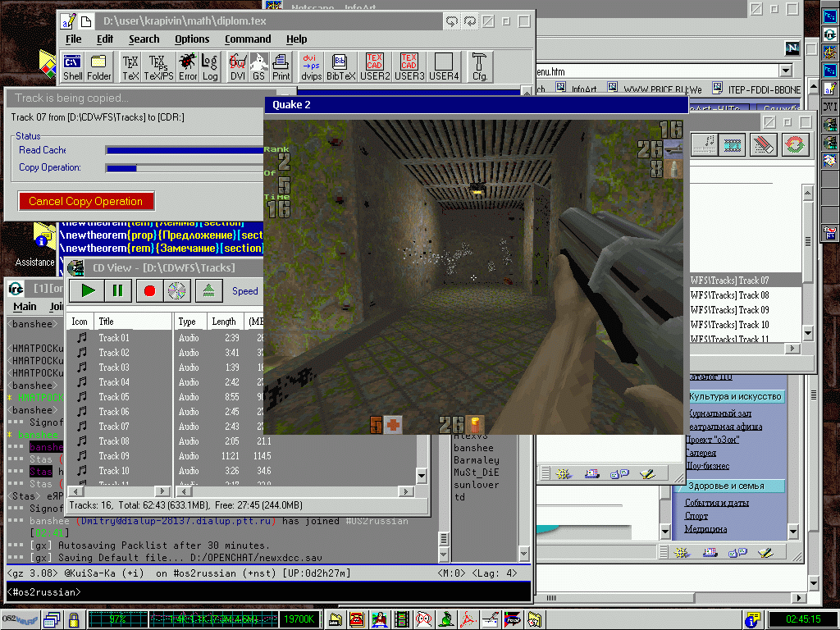Screen dimensions: 840x630
Task: Open the Спорт link in Netscape
Action: click(x=696, y=516)
